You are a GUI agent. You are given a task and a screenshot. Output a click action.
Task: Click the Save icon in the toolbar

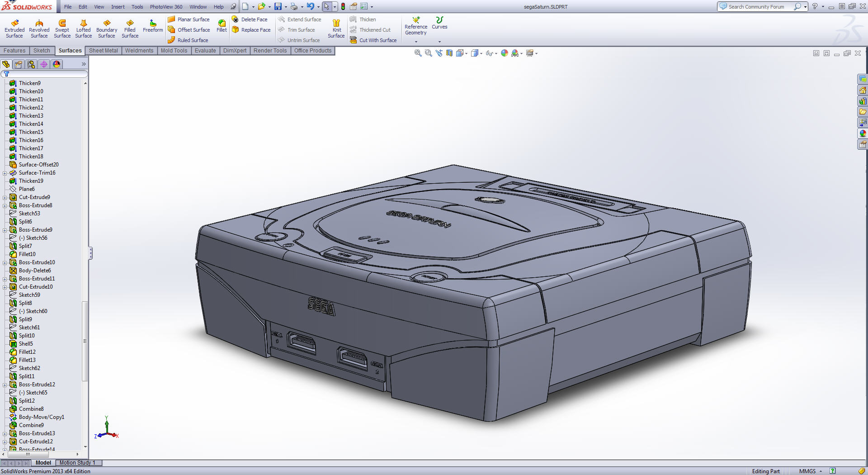pos(278,6)
